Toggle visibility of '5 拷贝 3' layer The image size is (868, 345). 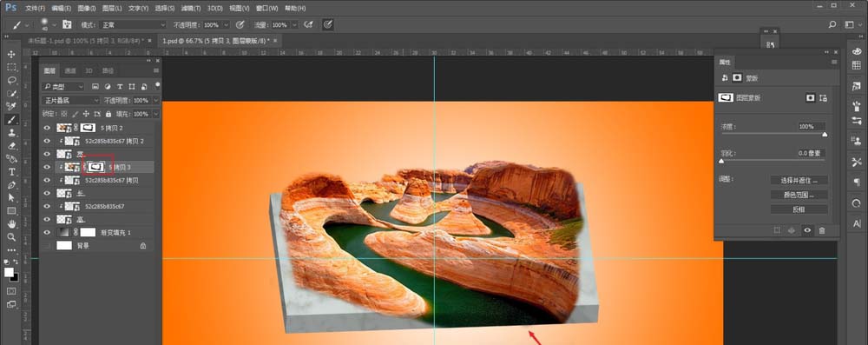pyautogui.click(x=47, y=167)
